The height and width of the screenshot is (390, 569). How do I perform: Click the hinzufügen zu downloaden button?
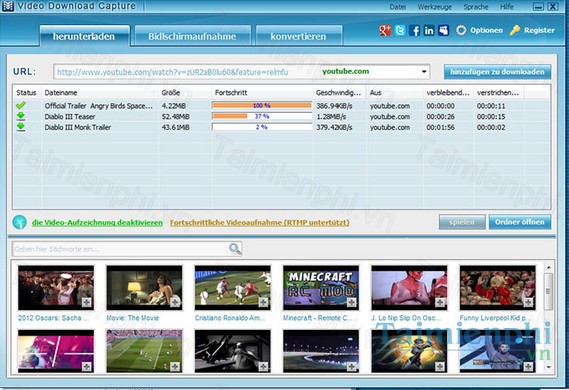coord(498,72)
